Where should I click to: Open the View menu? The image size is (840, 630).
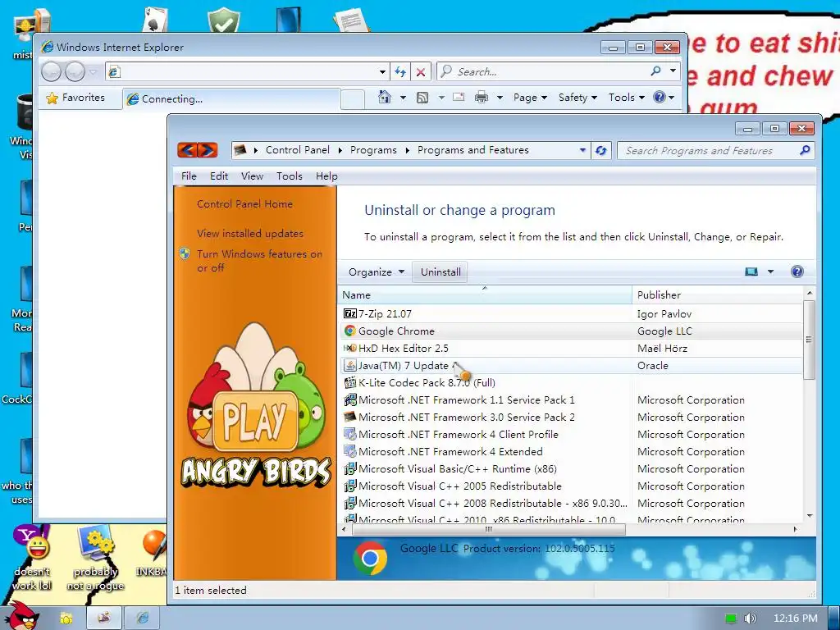(252, 176)
